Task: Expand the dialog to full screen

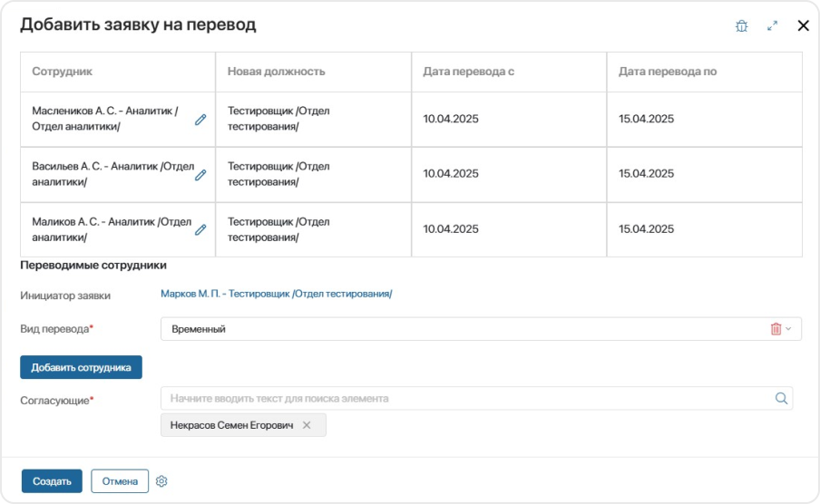Action: pos(772,26)
